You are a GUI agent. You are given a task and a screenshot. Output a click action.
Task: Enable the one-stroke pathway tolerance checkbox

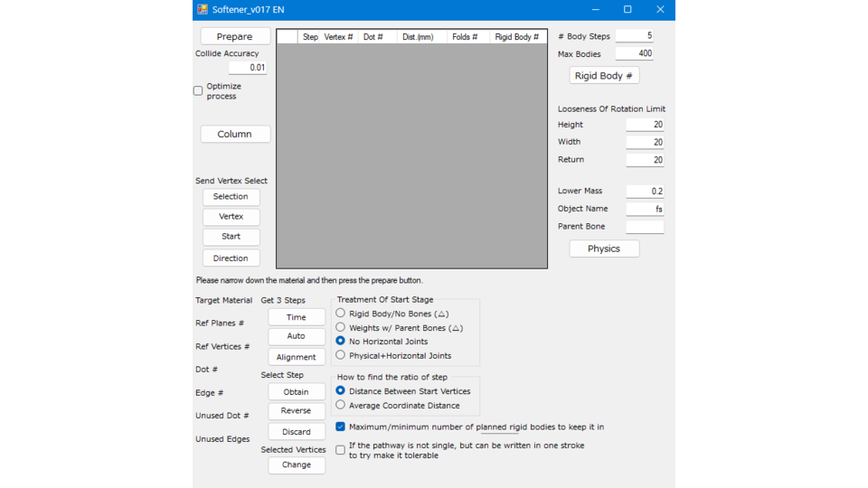click(x=341, y=450)
